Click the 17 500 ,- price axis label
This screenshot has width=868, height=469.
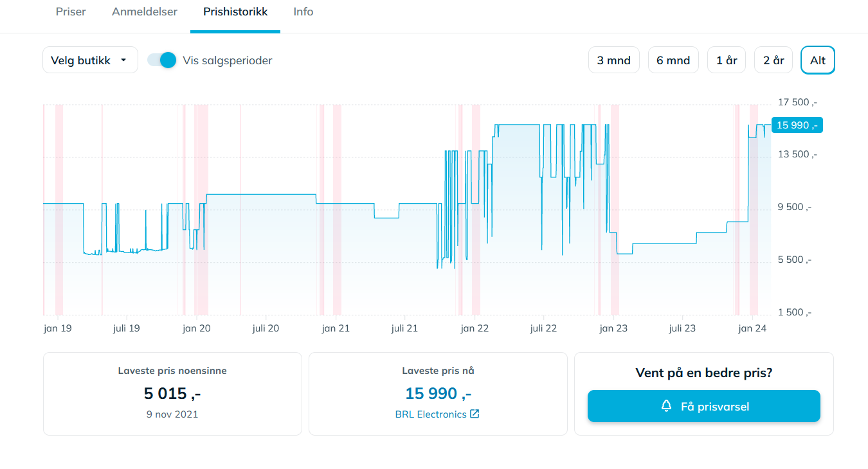pos(797,102)
